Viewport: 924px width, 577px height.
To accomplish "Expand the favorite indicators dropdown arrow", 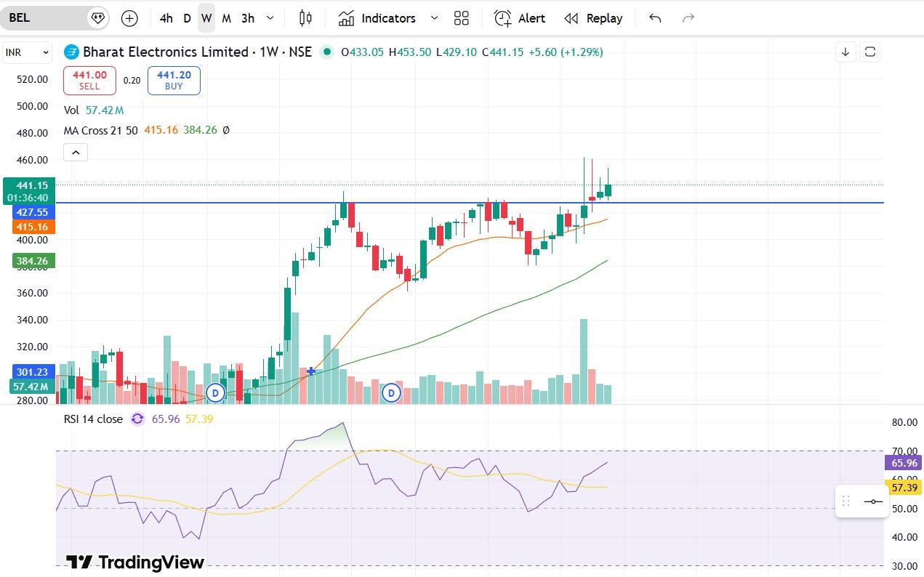I will click(x=434, y=18).
